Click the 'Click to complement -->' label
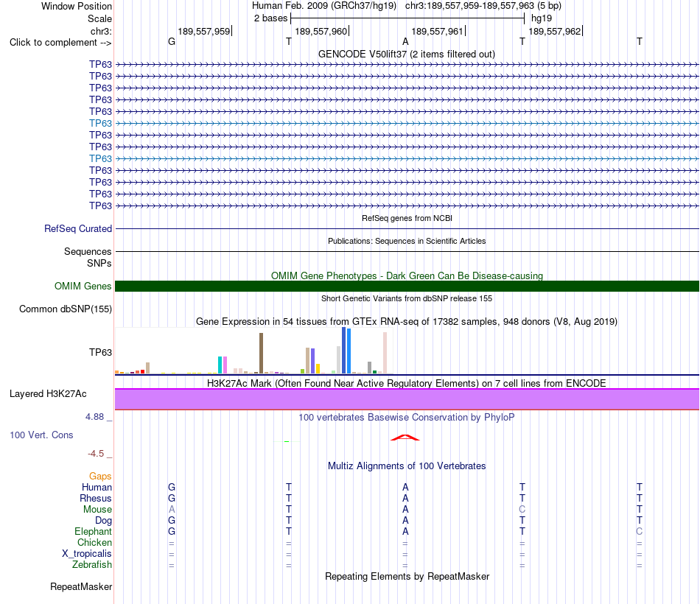 click(60, 43)
